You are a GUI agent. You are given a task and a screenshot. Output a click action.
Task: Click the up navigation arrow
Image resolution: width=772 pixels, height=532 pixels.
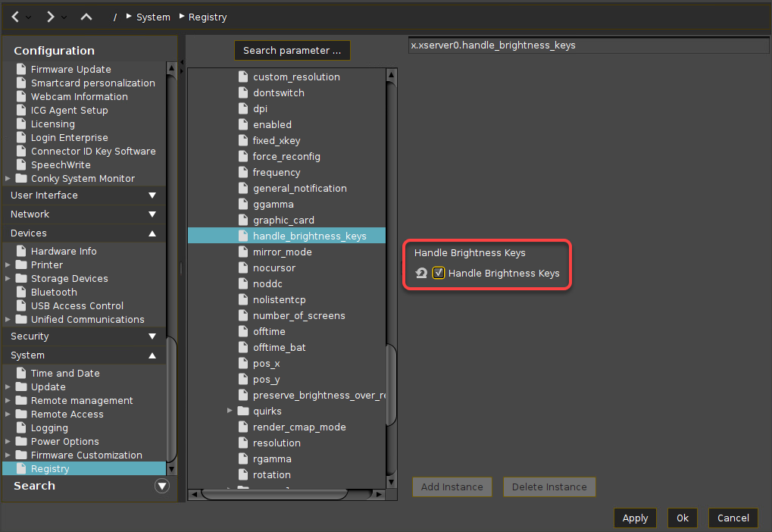tap(86, 17)
